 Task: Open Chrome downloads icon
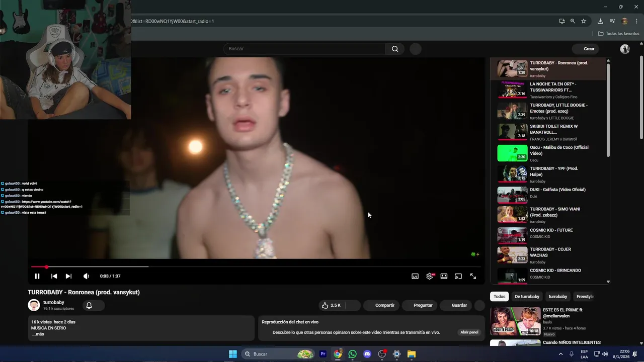coord(600,21)
